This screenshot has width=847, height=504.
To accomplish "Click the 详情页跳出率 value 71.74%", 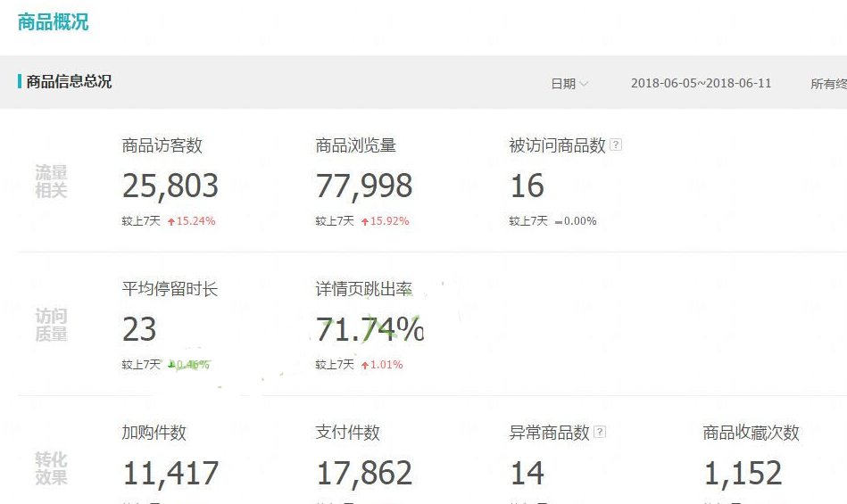I will pos(370,330).
